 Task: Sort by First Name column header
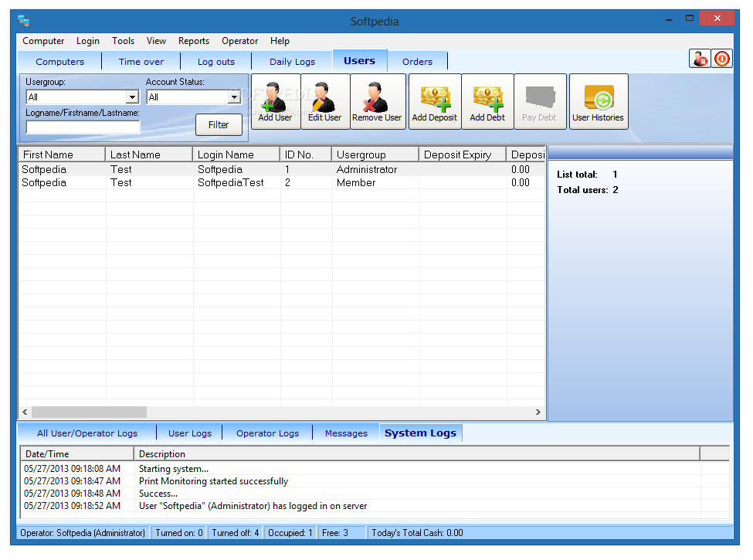click(62, 154)
